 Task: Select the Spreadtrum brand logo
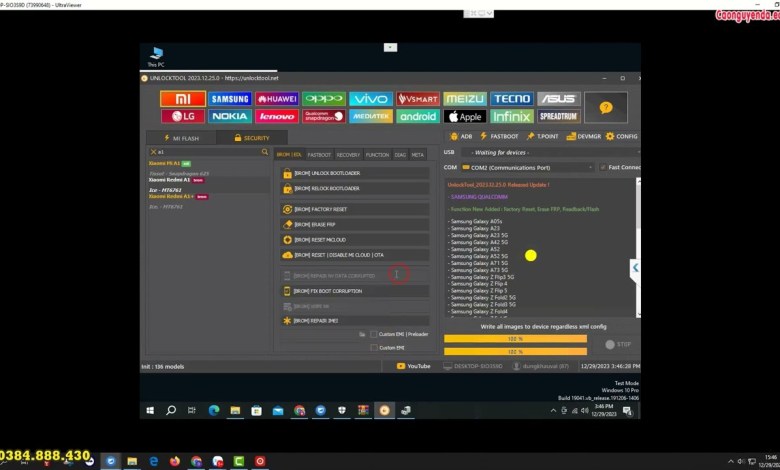pos(559,116)
